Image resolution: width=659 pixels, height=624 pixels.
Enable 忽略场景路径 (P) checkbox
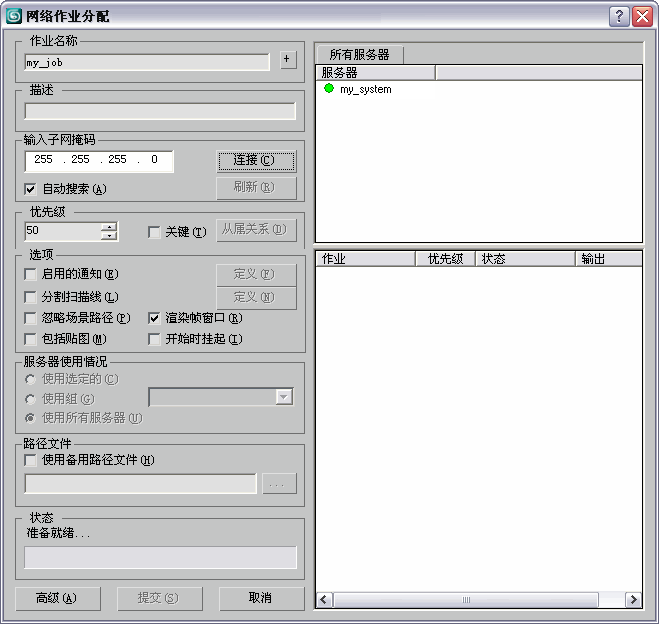[30, 318]
